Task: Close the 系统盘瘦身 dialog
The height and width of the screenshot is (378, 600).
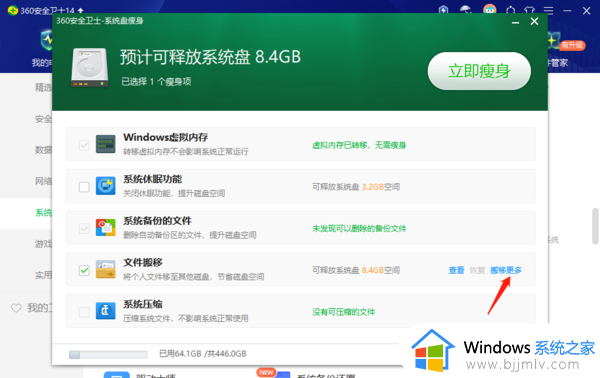Action: pyautogui.click(x=535, y=21)
